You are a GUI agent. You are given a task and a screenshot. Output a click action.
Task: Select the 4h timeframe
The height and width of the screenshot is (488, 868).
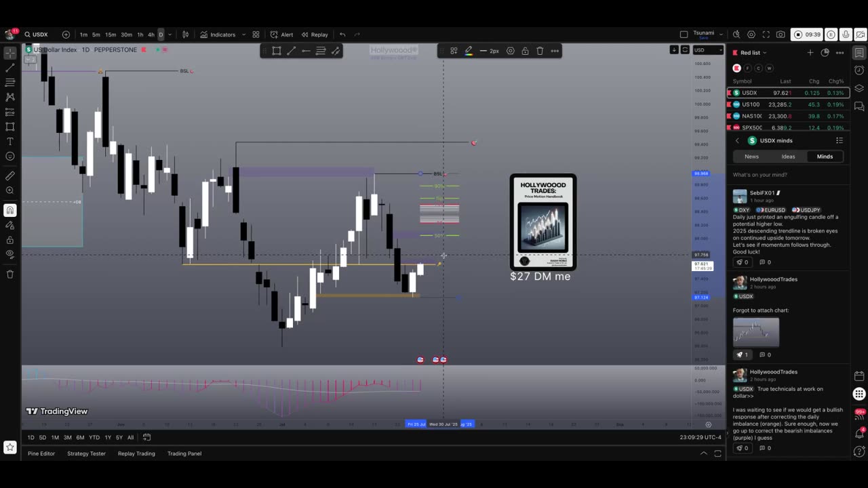(x=151, y=35)
